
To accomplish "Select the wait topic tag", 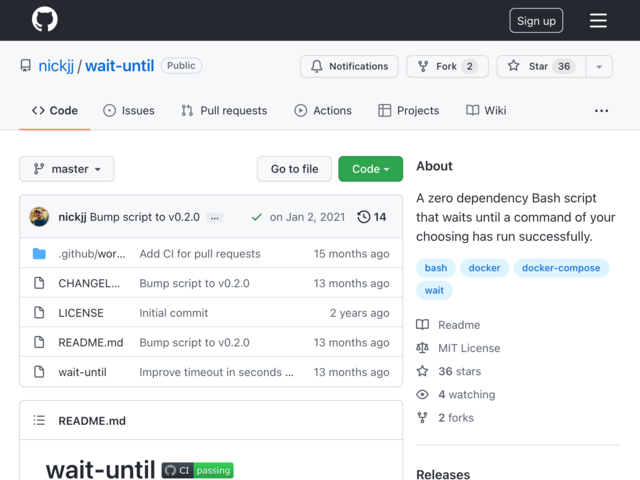I will pyautogui.click(x=434, y=291).
